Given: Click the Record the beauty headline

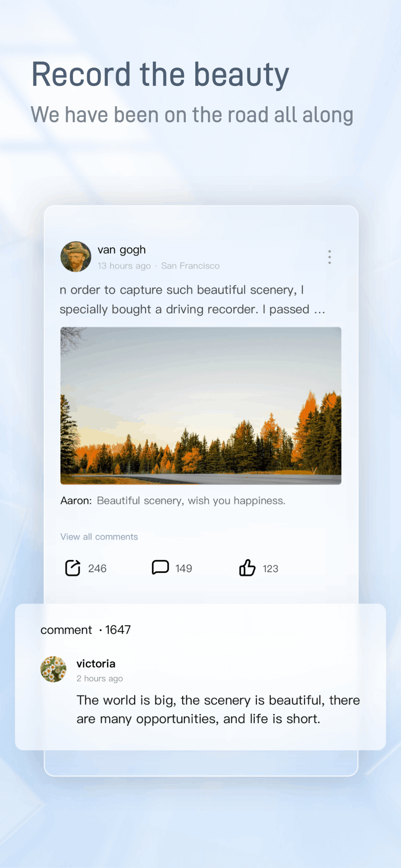Looking at the screenshot, I should [x=160, y=74].
